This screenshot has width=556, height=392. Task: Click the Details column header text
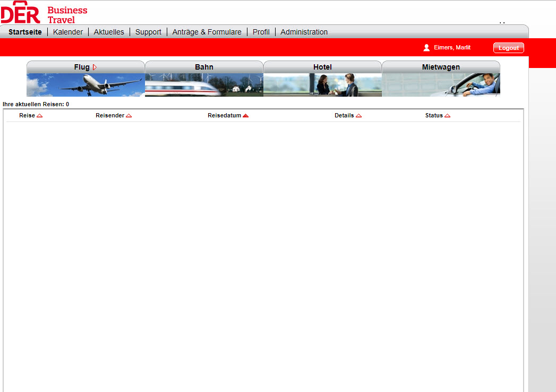(x=344, y=116)
